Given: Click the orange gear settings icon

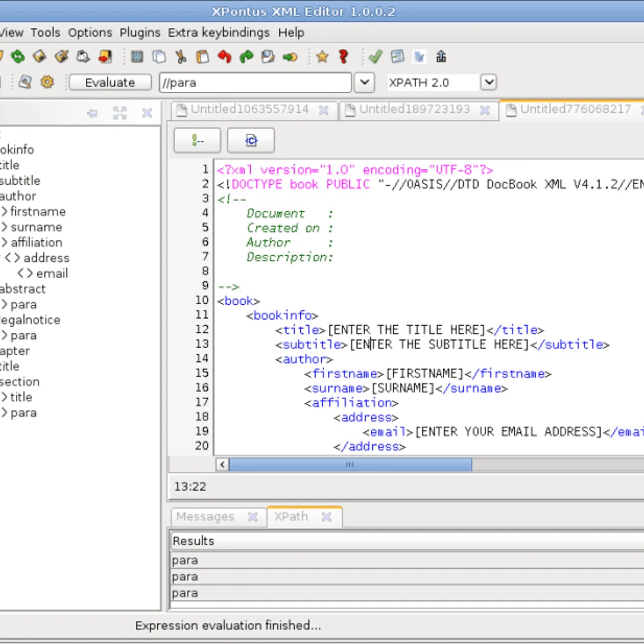Looking at the screenshot, I should coord(47,82).
